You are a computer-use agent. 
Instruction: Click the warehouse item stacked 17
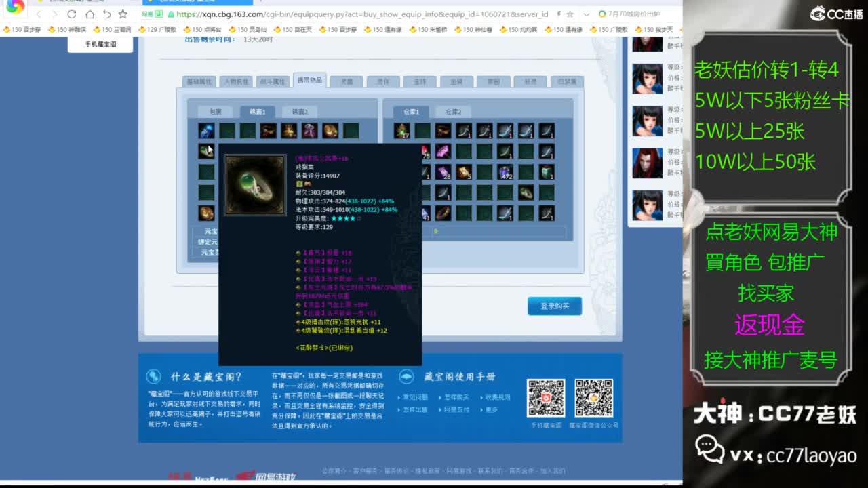(402, 131)
